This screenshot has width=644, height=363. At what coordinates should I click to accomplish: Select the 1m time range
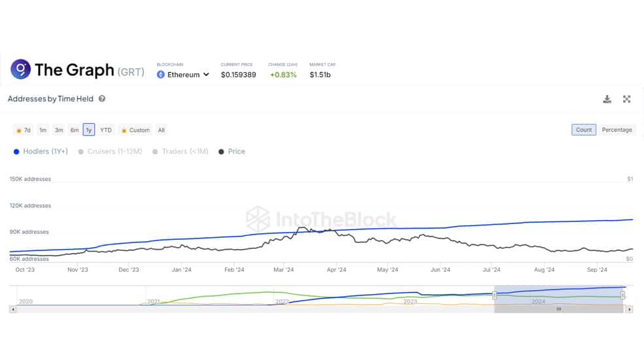point(43,130)
